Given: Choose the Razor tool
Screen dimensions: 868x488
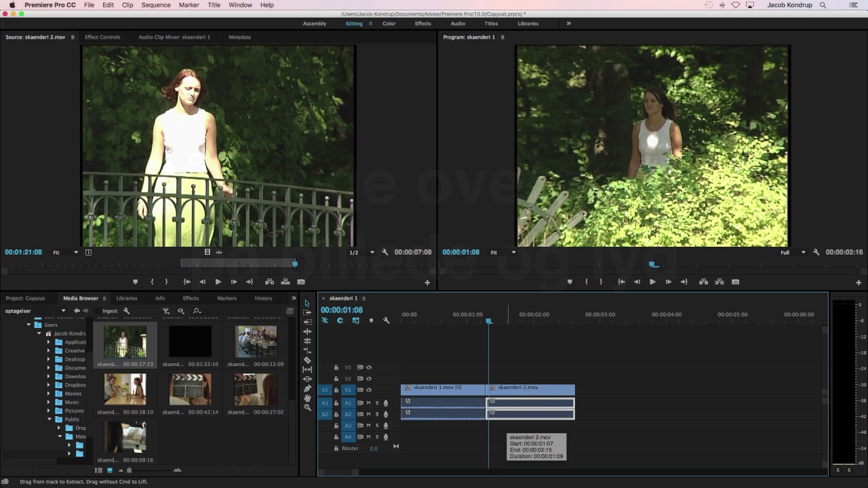Looking at the screenshot, I should pyautogui.click(x=307, y=360).
